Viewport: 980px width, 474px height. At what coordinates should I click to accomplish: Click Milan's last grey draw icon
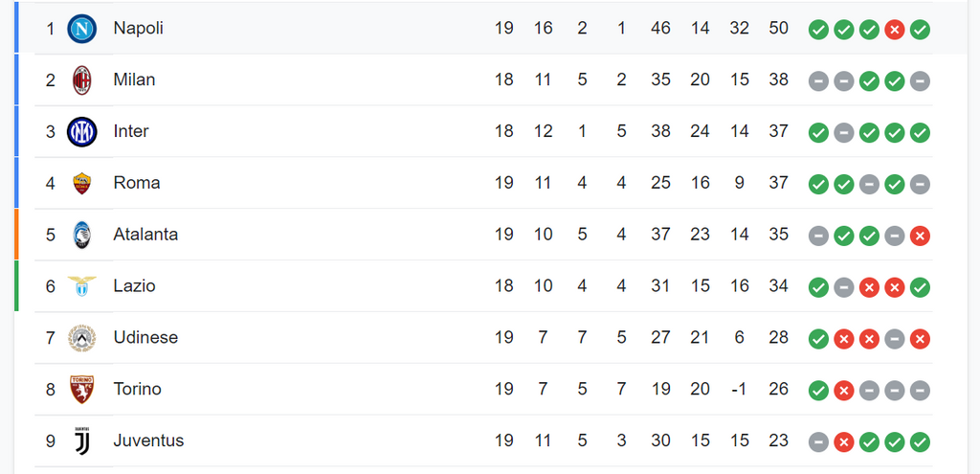(x=920, y=81)
